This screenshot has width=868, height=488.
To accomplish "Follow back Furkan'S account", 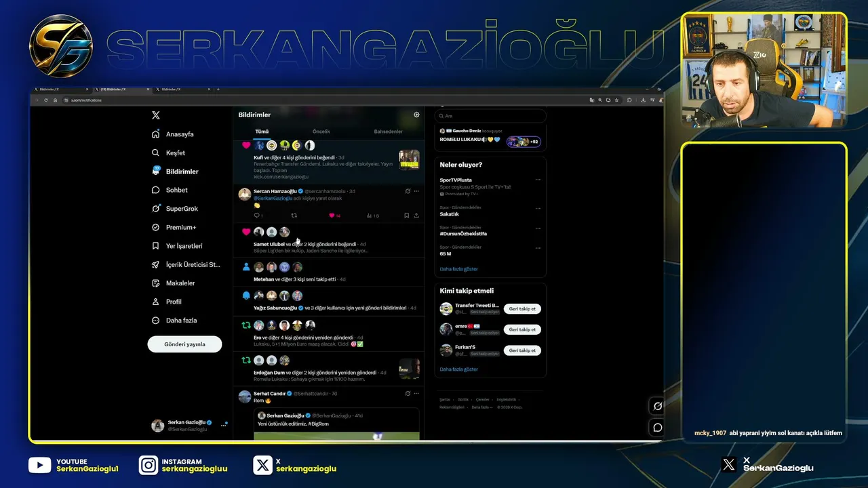I will coord(522,350).
